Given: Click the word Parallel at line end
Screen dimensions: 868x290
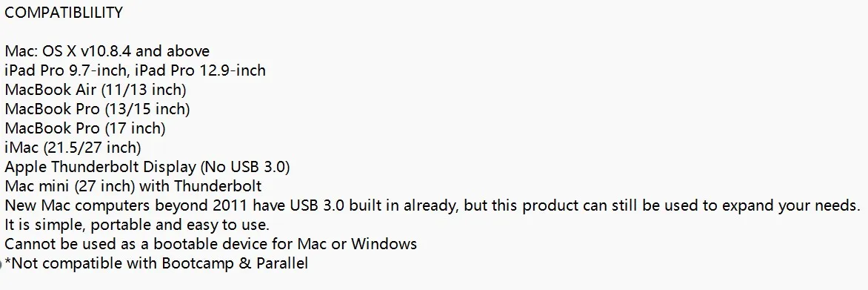Looking at the screenshot, I should coord(282,263).
